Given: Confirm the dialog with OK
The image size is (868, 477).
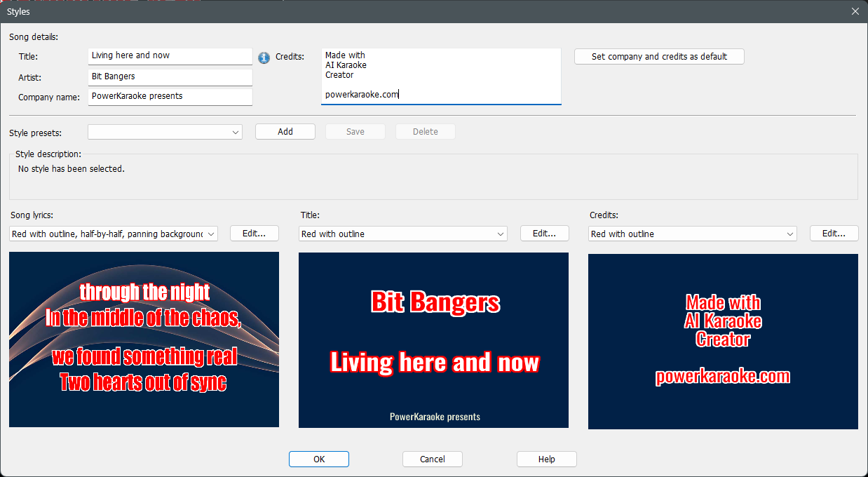Looking at the screenshot, I should (319, 459).
